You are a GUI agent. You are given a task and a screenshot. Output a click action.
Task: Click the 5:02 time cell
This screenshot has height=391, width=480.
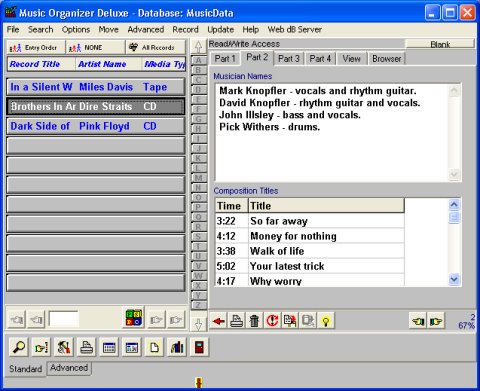[x=232, y=266]
